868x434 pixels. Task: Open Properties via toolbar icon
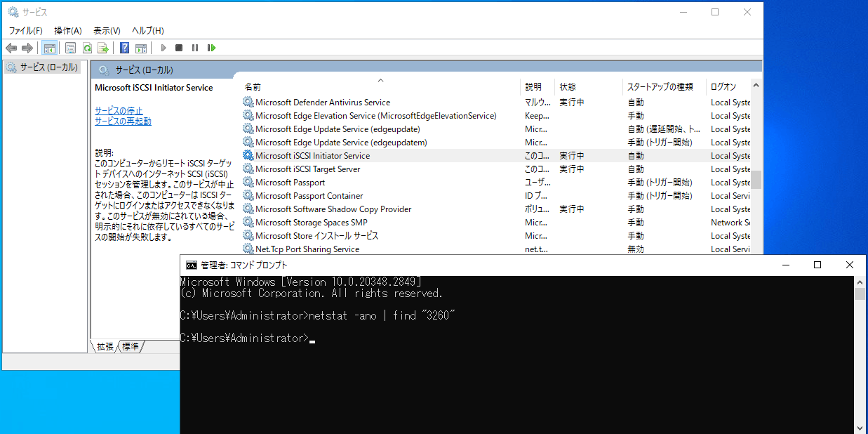tap(70, 48)
